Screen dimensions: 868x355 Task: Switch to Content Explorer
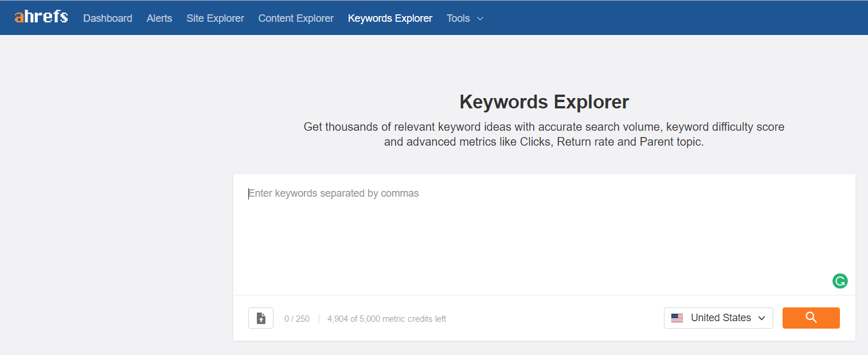point(296,18)
